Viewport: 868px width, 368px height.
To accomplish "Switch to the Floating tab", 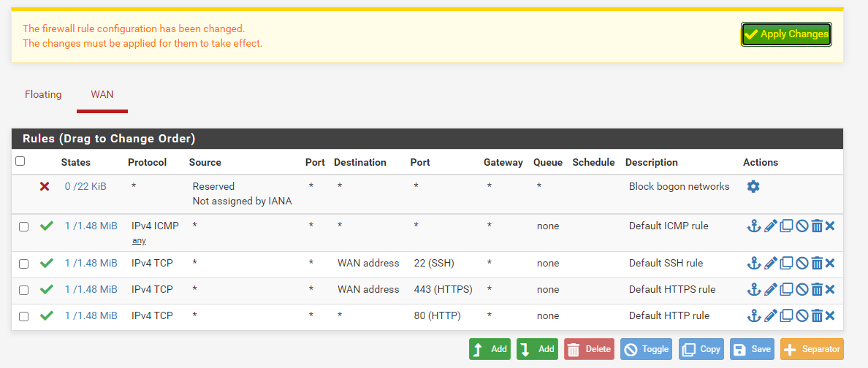I will pos(43,95).
